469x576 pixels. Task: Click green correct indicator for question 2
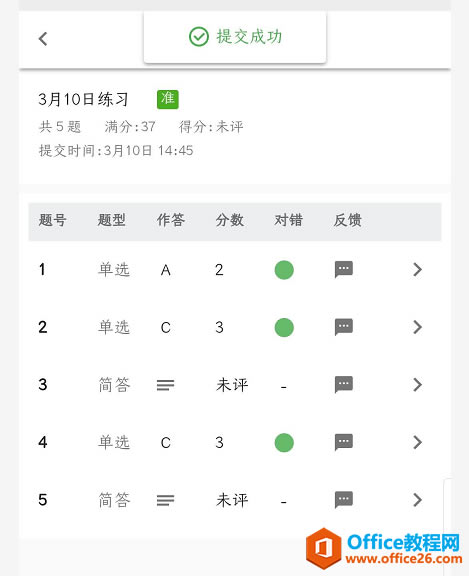tap(284, 327)
